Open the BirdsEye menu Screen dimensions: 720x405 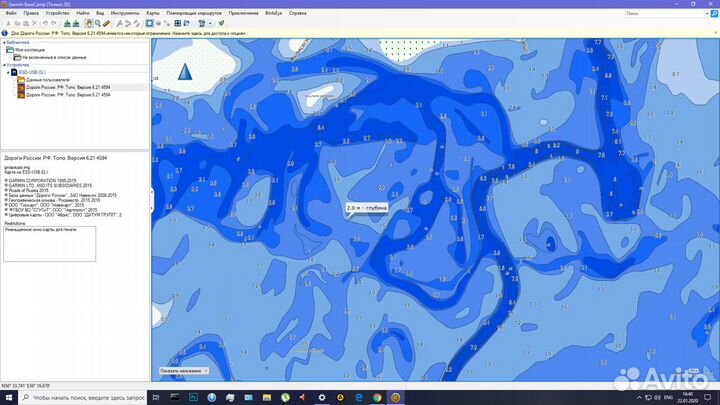pos(274,13)
